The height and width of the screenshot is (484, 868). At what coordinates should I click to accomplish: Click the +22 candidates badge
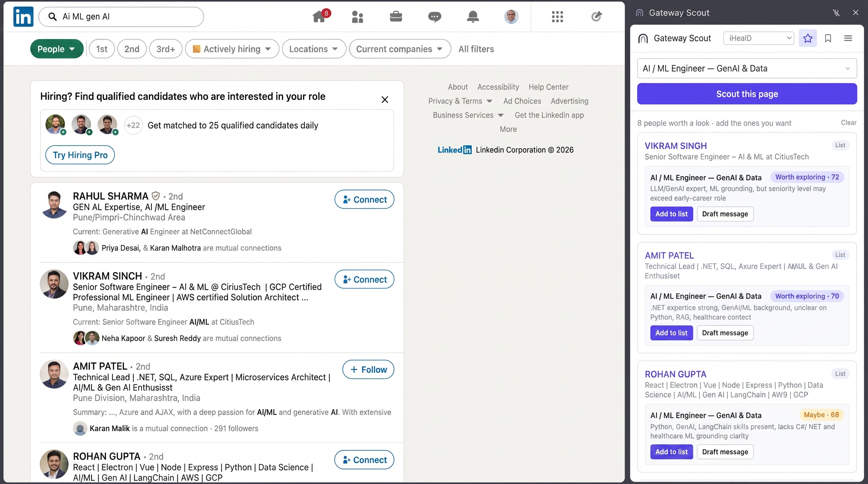[133, 125]
